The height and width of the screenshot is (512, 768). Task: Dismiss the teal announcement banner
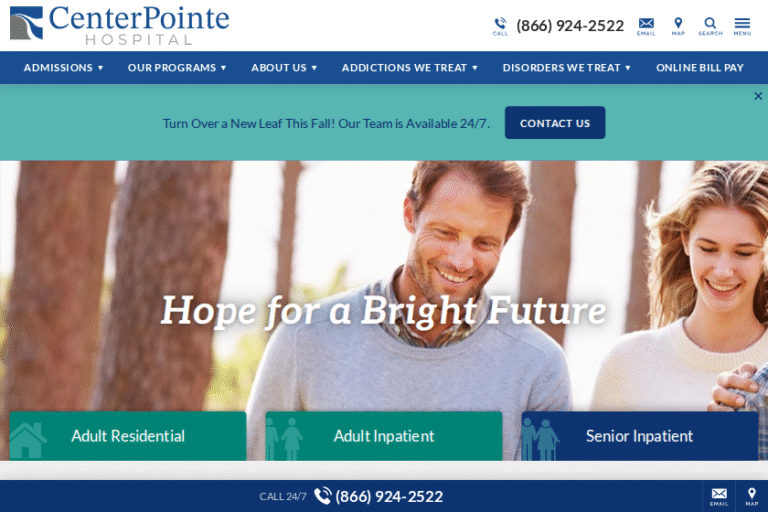click(x=758, y=96)
